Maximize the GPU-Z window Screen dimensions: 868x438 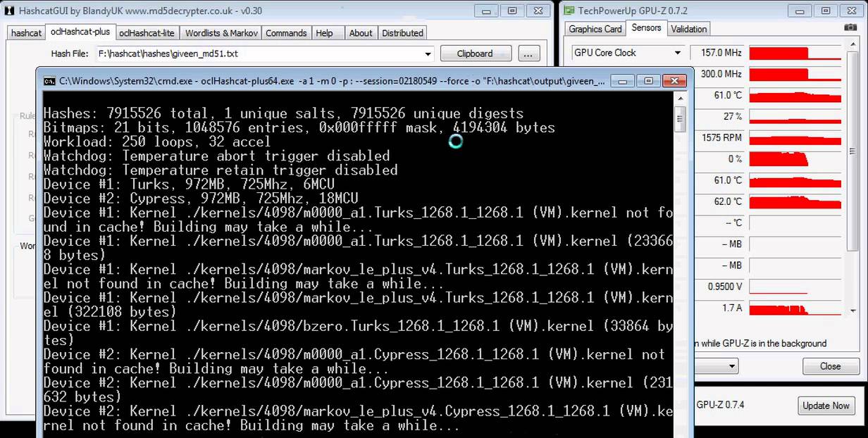824,11
